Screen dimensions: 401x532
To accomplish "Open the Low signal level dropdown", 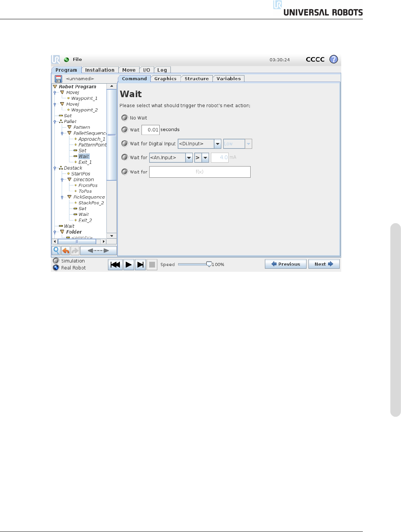I will pos(238,144).
